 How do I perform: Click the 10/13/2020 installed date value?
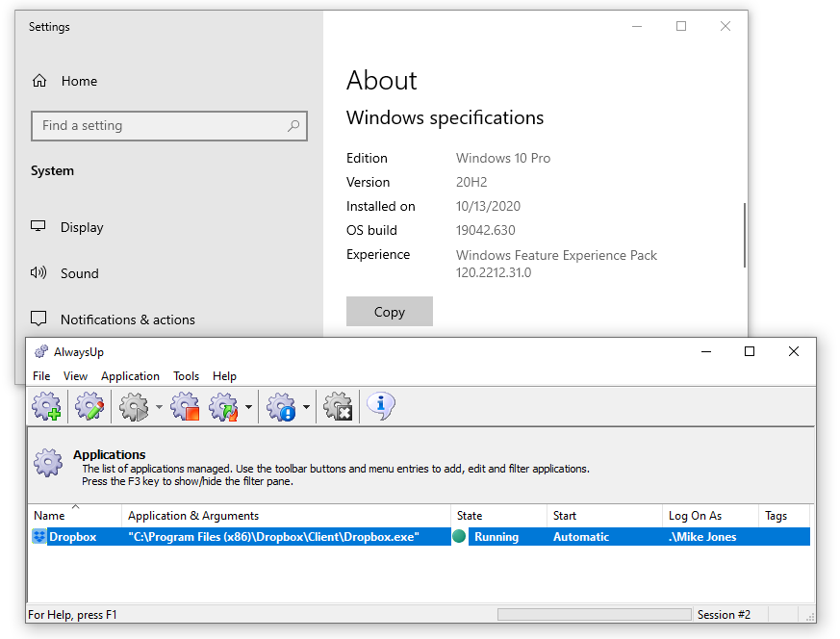[488, 206]
